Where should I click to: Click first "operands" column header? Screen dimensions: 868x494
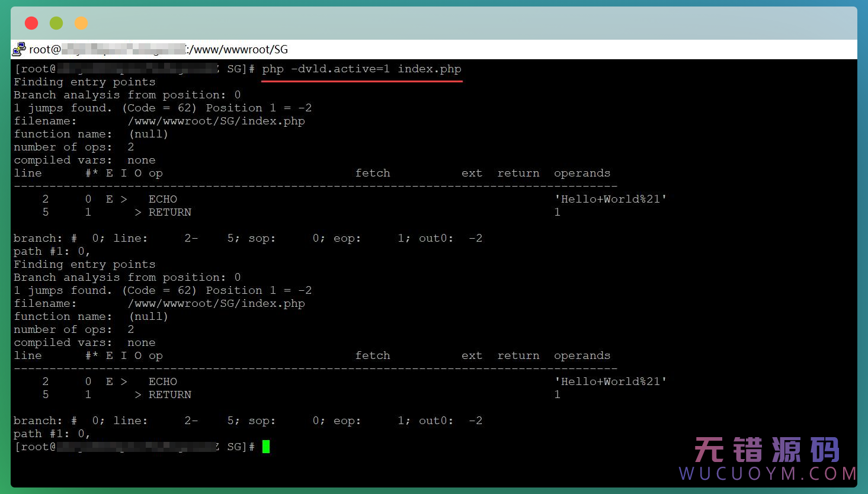pyautogui.click(x=582, y=173)
